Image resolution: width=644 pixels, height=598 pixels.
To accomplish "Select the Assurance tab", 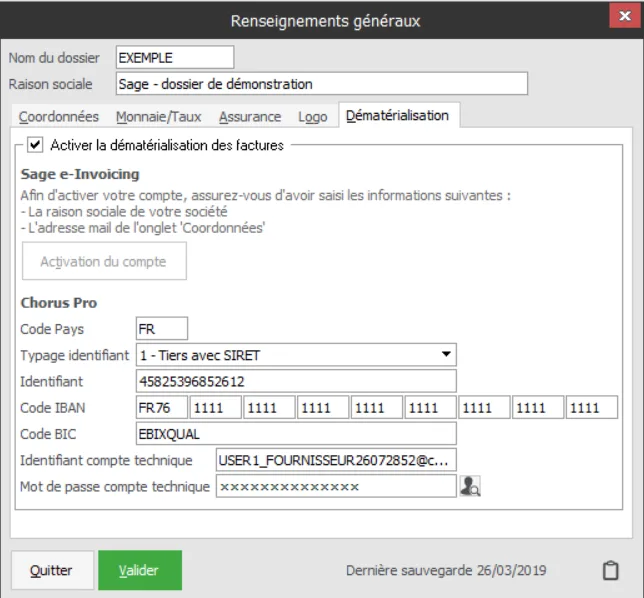I will pos(250,117).
